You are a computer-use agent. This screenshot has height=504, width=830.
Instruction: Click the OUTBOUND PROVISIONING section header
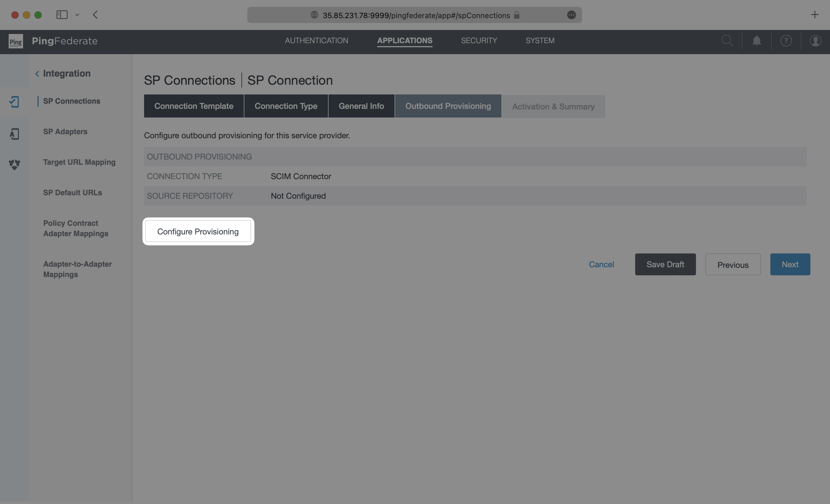(x=199, y=157)
